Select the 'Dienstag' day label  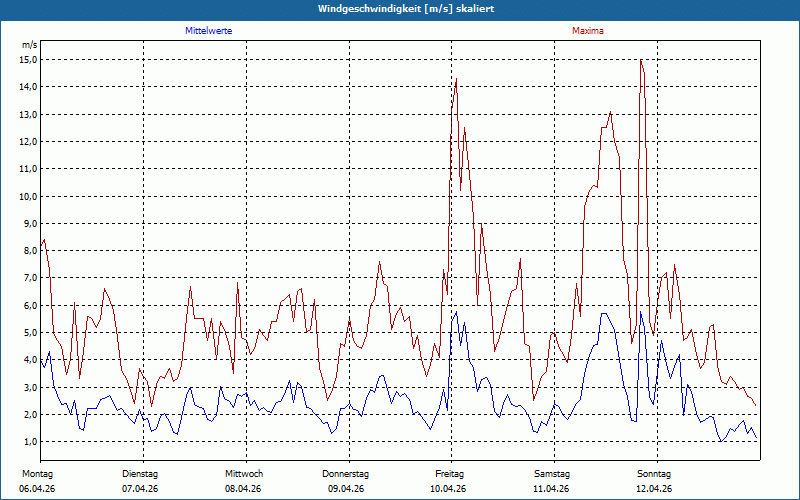pos(140,474)
